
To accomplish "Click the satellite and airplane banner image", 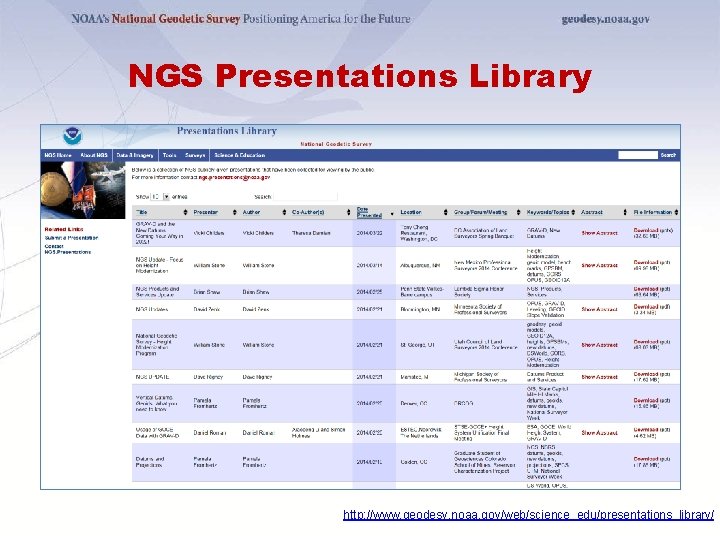I will pos(83,190).
